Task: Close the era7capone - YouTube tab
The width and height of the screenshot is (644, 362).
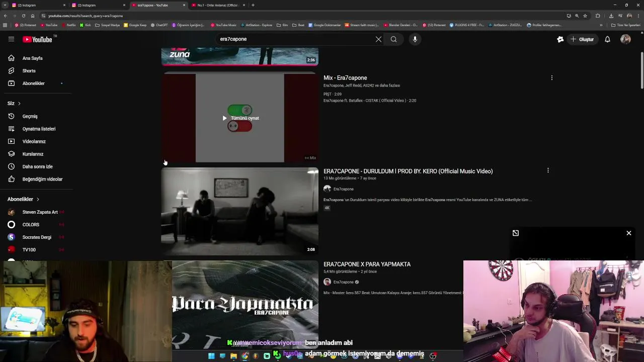Action: pos(184,5)
